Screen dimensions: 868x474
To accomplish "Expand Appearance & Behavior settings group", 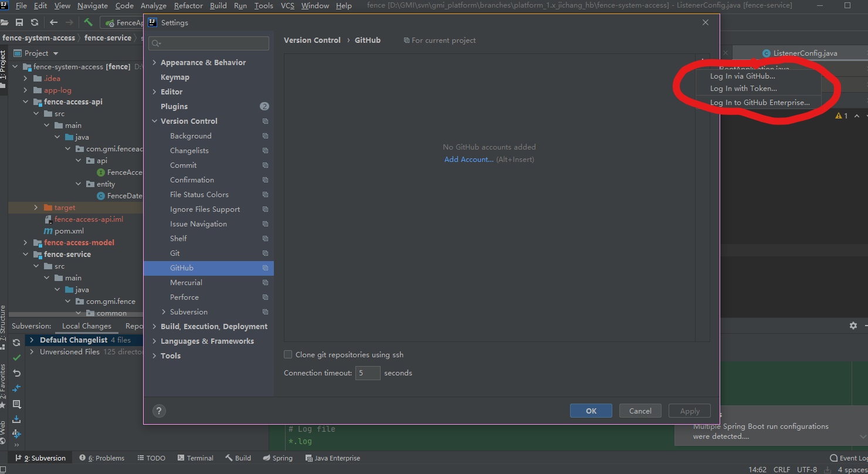I will pyautogui.click(x=154, y=62).
